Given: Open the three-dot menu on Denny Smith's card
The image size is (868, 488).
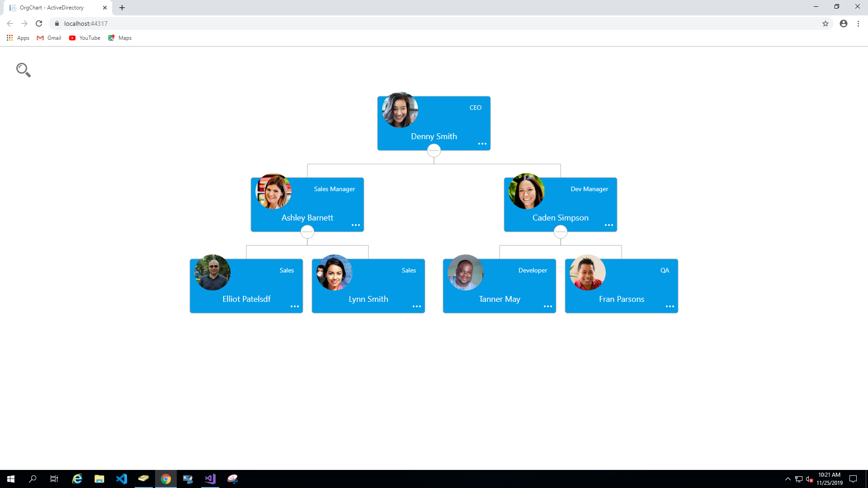Looking at the screenshot, I should click(482, 144).
